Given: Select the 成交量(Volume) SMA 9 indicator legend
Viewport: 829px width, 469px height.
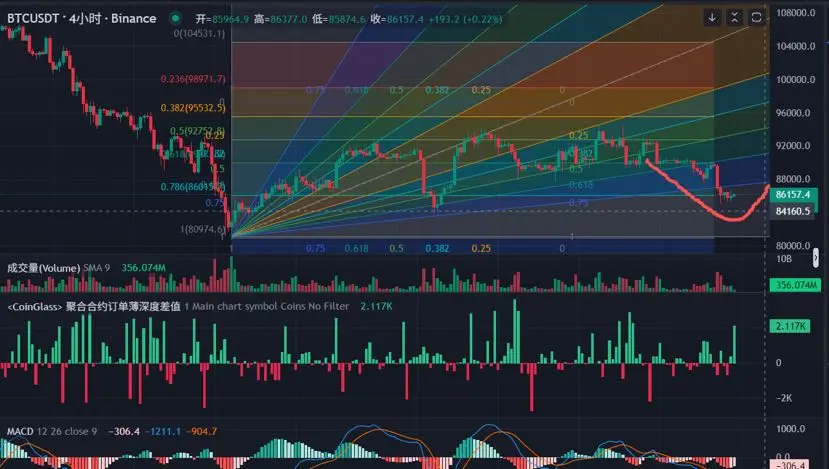Looking at the screenshot, I should click(x=58, y=268).
